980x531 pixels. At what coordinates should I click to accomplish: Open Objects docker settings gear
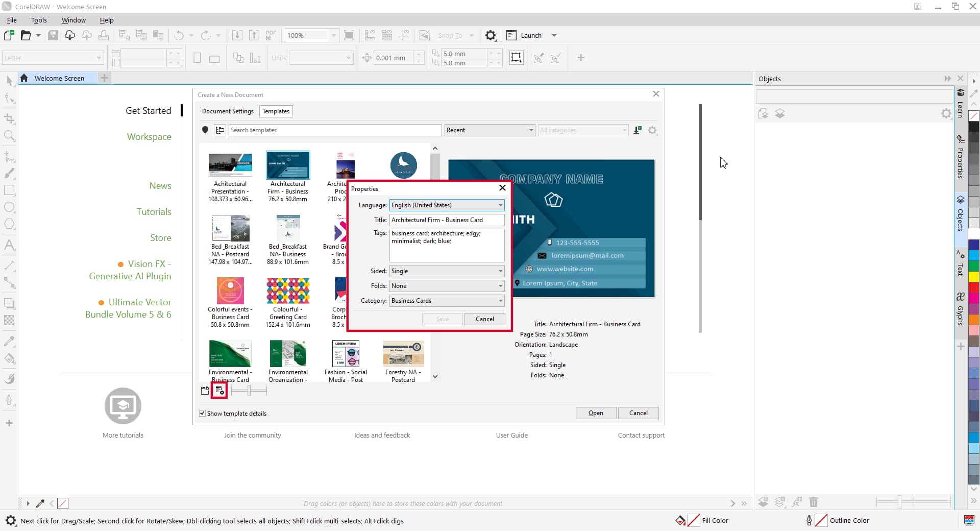point(946,113)
